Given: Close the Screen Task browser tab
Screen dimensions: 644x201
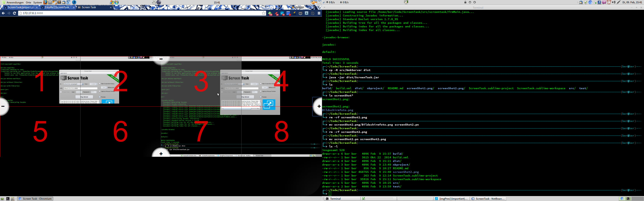Looking at the screenshot, I should pyautogui.click(x=111, y=7).
